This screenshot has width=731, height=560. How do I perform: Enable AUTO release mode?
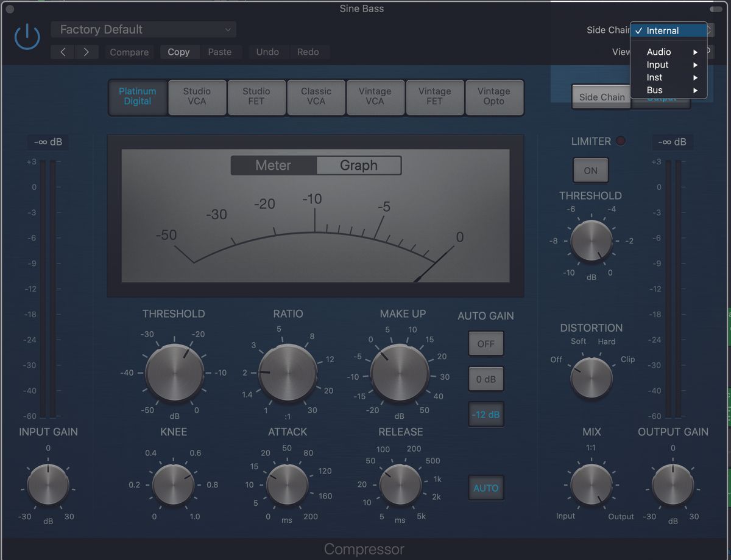pyautogui.click(x=486, y=488)
